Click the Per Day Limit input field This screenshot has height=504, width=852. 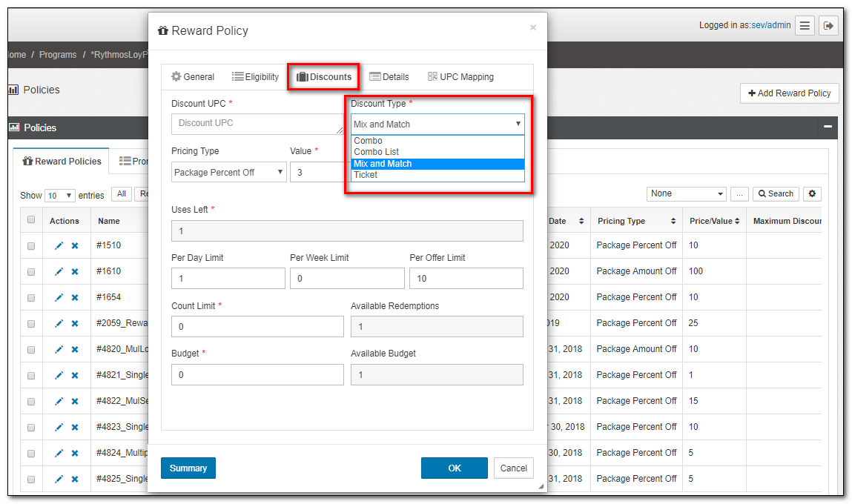(x=228, y=279)
